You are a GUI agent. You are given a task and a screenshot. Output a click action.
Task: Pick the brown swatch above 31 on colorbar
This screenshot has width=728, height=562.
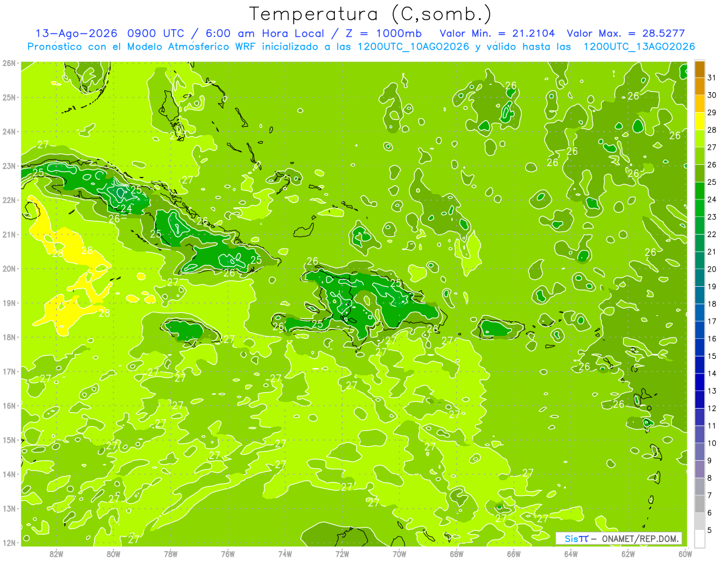point(699,69)
